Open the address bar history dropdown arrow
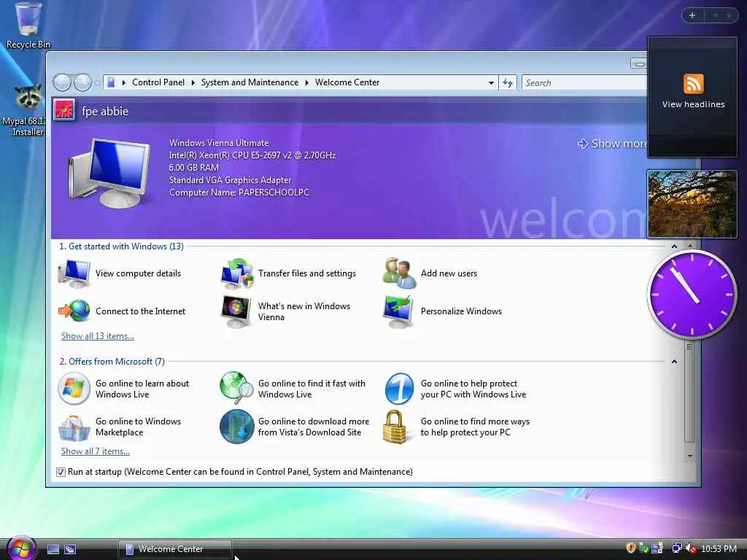 click(491, 83)
